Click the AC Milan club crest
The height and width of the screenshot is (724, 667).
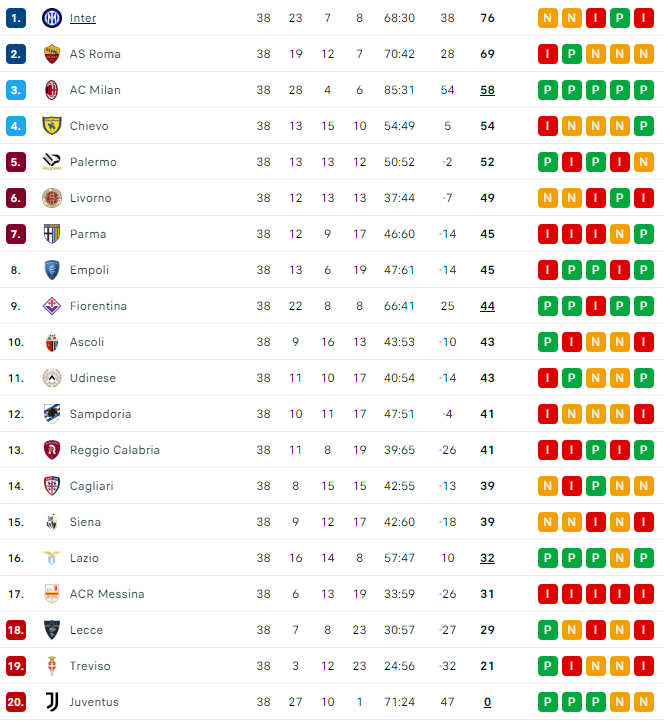click(51, 90)
